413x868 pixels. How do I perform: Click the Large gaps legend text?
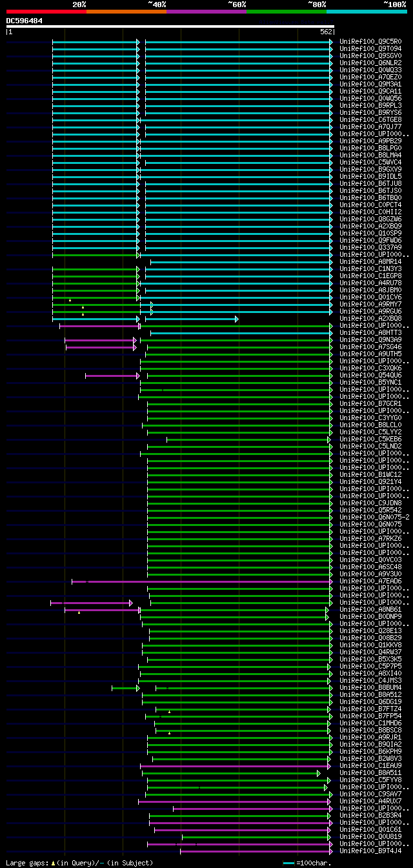click(x=79, y=863)
